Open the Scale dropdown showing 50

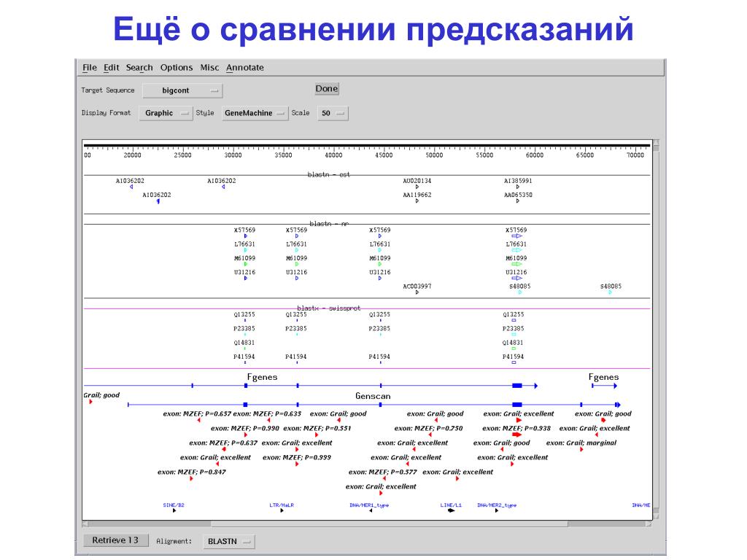(333, 113)
